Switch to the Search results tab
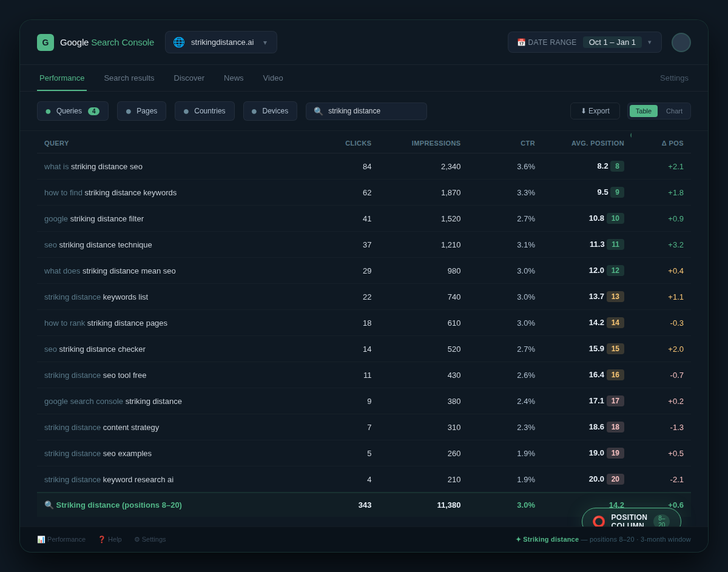This screenshot has height=572, width=728. (x=129, y=78)
